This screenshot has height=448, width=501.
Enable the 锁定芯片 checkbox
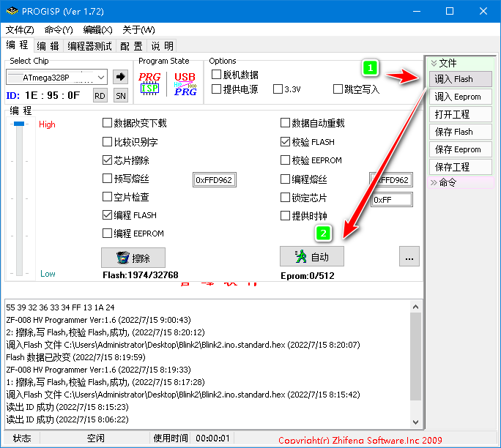coord(285,198)
